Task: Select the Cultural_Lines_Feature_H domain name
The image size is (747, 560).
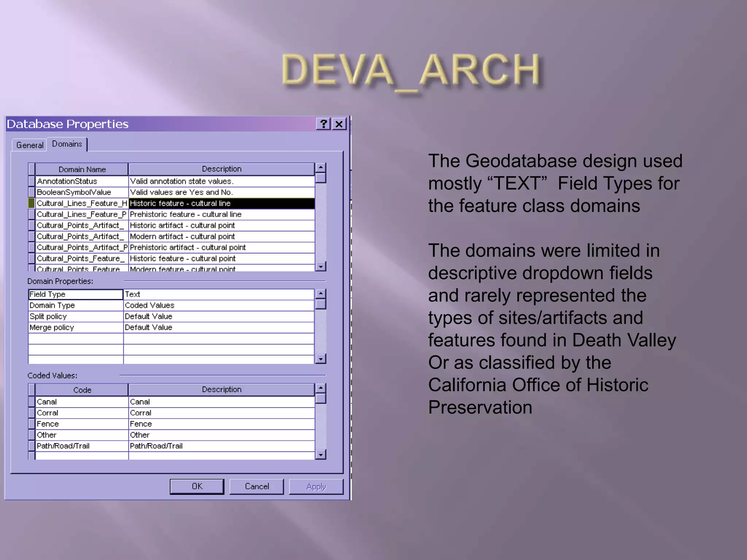Action: point(82,203)
